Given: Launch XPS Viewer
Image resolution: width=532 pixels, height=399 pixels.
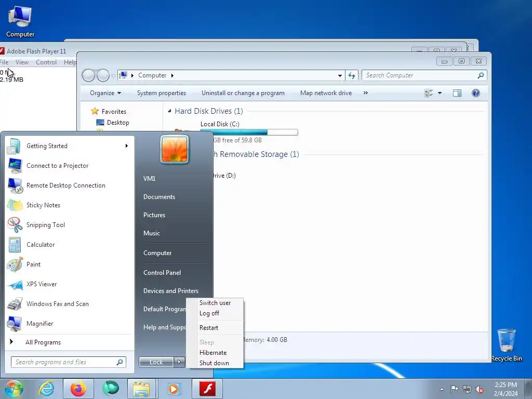Looking at the screenshot, I should pos(70,284).
